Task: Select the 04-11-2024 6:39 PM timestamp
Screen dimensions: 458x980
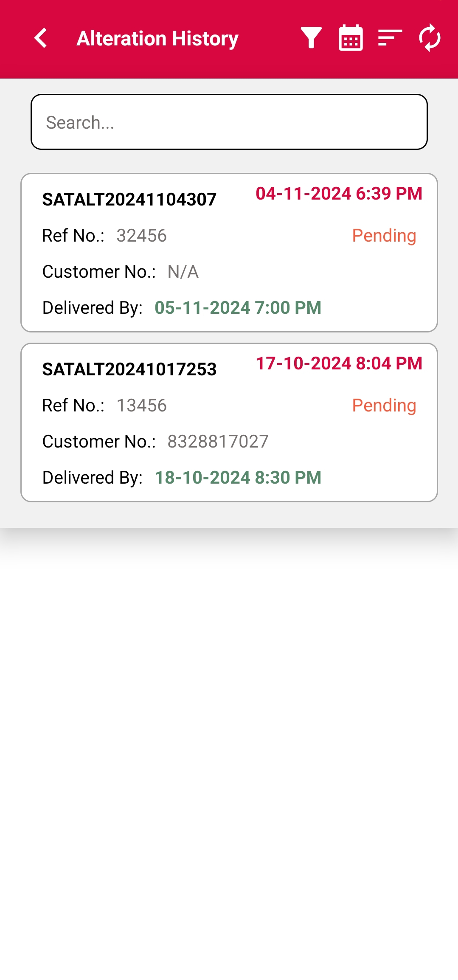Action: tap(339, 194)
